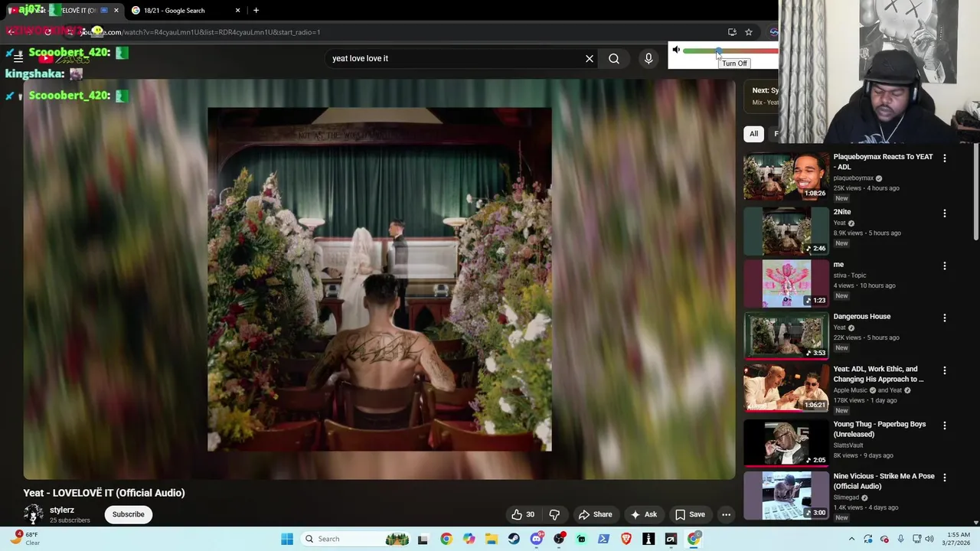This screenshot has width=980, height=551.
Task: Start voice search with the microphone
Action: click(648, 58)
